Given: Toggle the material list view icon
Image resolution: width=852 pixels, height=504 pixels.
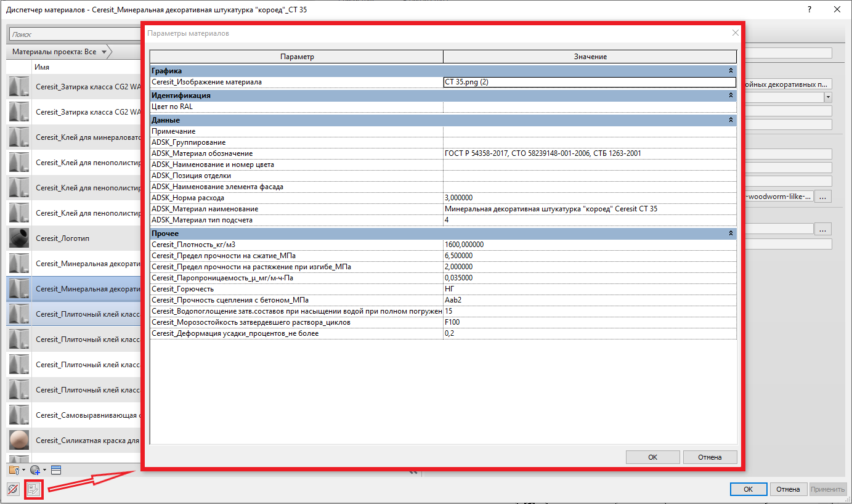Looking at the screenshot, I should click(56, 470).
